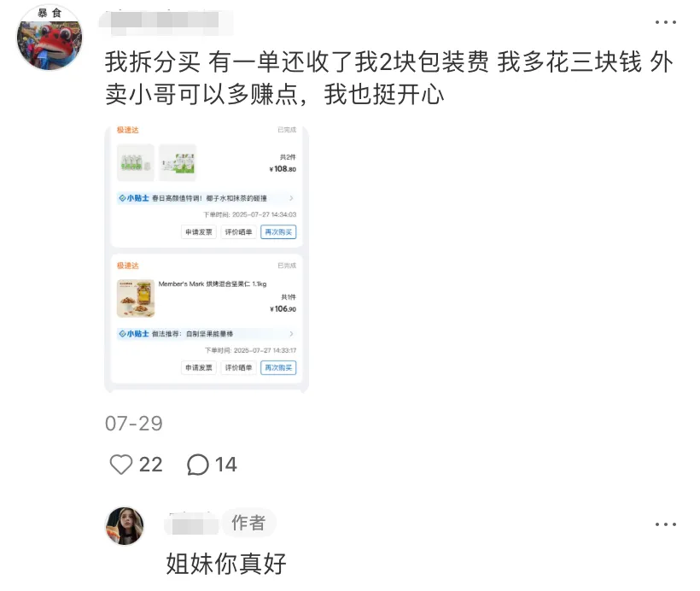Click the 作者 badge on the reply
The image size is (700, 591).
click(248, 523)
